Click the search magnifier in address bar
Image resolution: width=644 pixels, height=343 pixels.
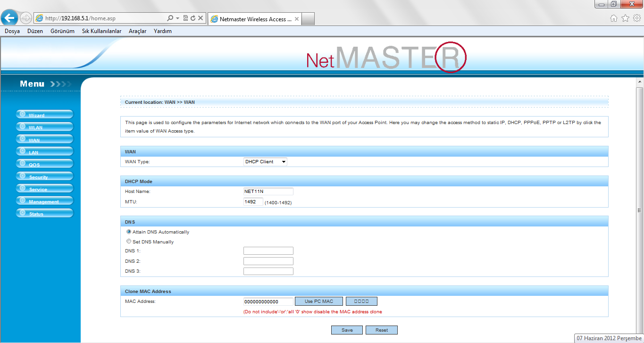(170, 18)
